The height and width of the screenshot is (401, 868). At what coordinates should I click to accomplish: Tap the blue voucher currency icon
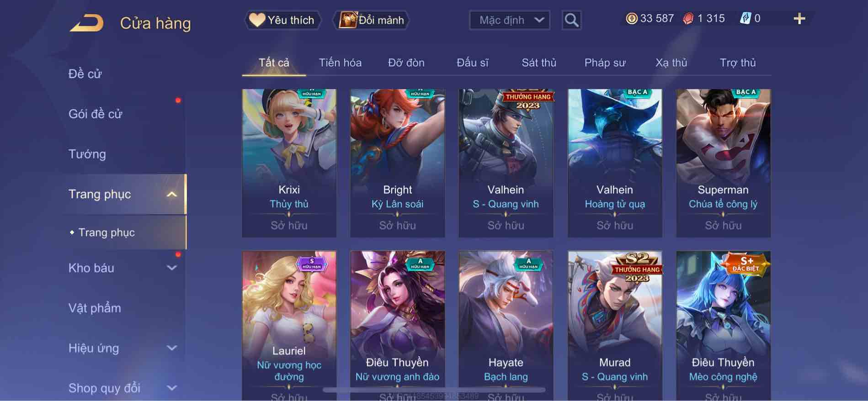(x=746, y=18)
